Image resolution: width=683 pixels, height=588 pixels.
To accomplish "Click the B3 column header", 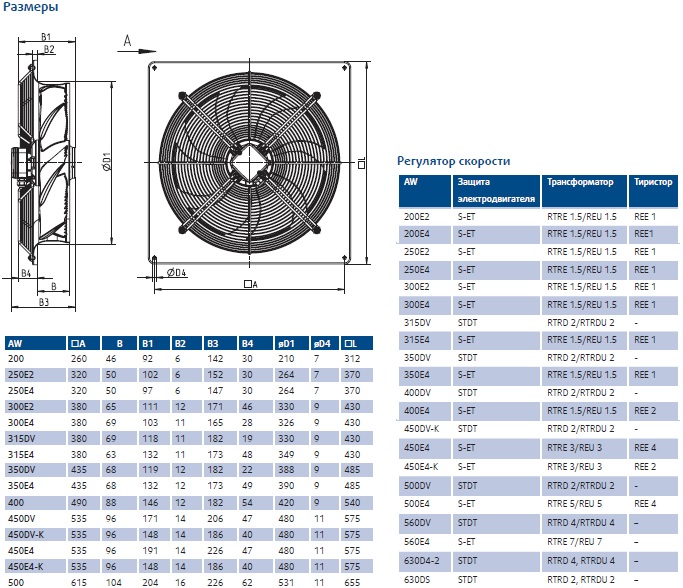I will coord(220,343).
